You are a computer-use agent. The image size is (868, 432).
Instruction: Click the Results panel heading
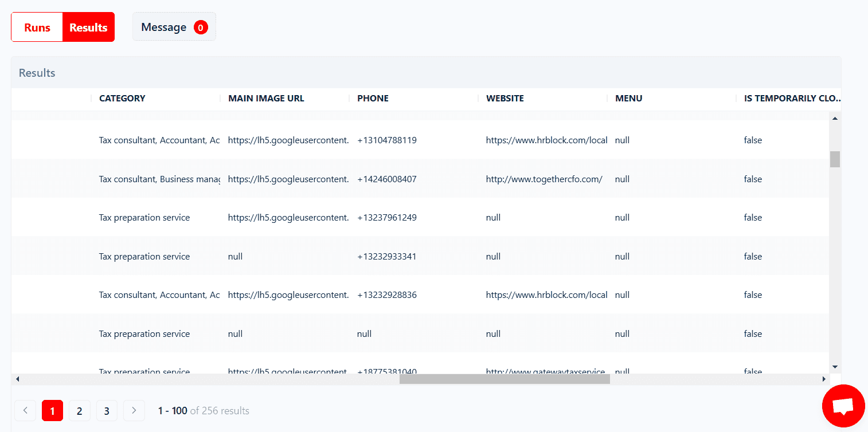tap(37, 73)
